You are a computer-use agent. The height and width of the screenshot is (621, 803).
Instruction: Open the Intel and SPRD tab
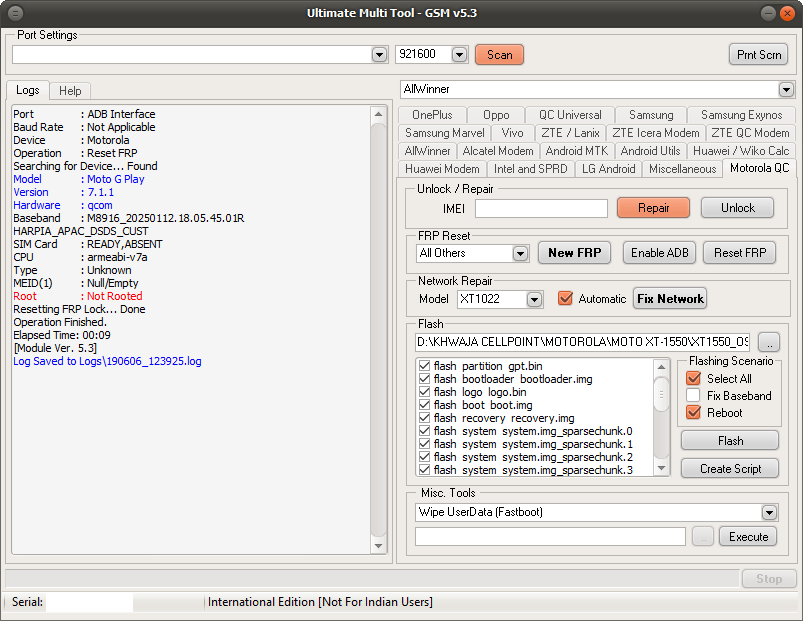pos(531,169)
